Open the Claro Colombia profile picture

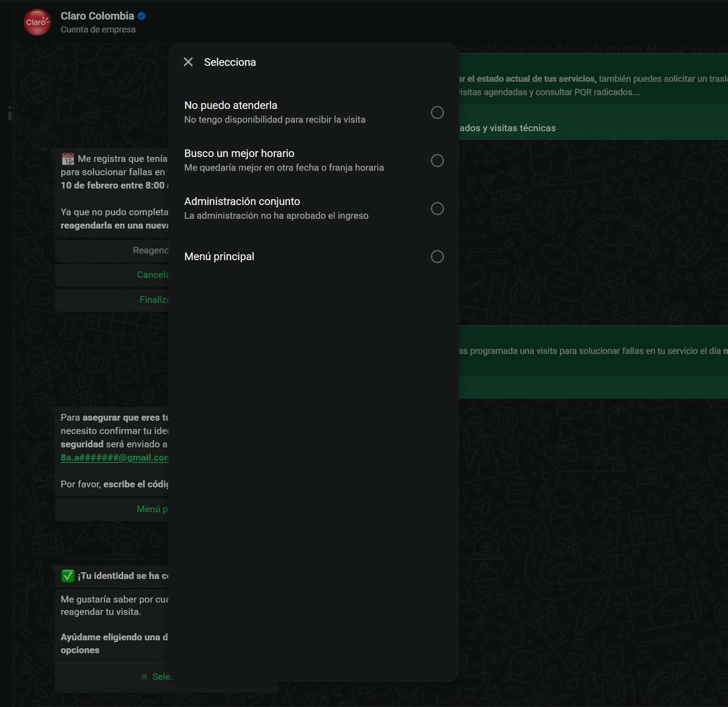tap(37, 22)
